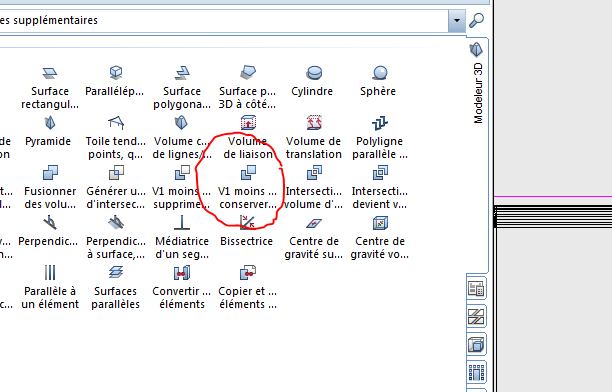Select the Pyramide tool
This screenshot has width=612, height=392.
48,131
